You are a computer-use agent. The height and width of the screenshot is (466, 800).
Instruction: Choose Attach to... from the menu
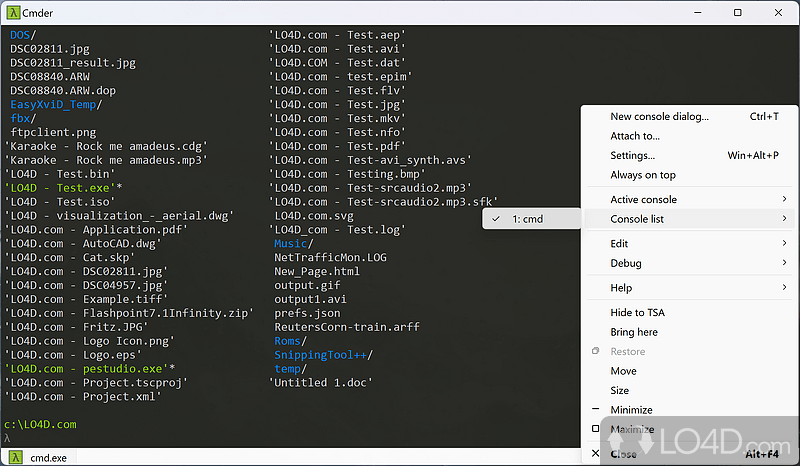[x=690, y=136]
